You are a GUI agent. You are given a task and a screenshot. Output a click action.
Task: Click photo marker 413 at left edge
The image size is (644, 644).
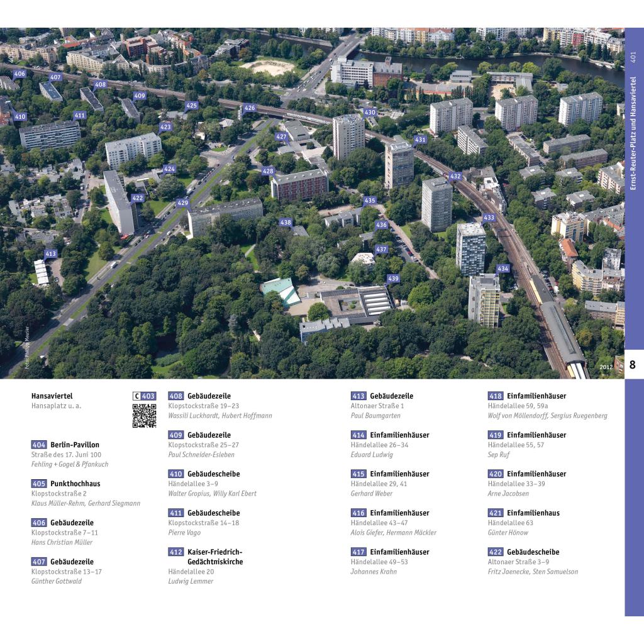(50, 253)
